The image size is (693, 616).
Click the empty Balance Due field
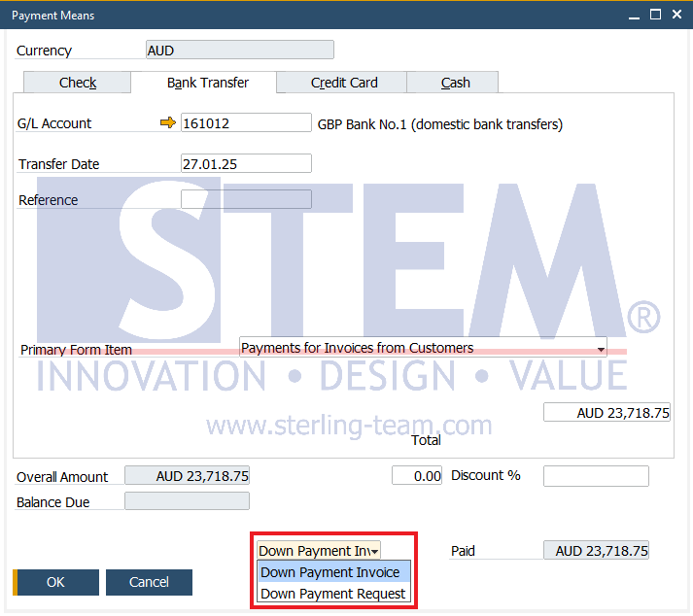[x=187, y=501]
